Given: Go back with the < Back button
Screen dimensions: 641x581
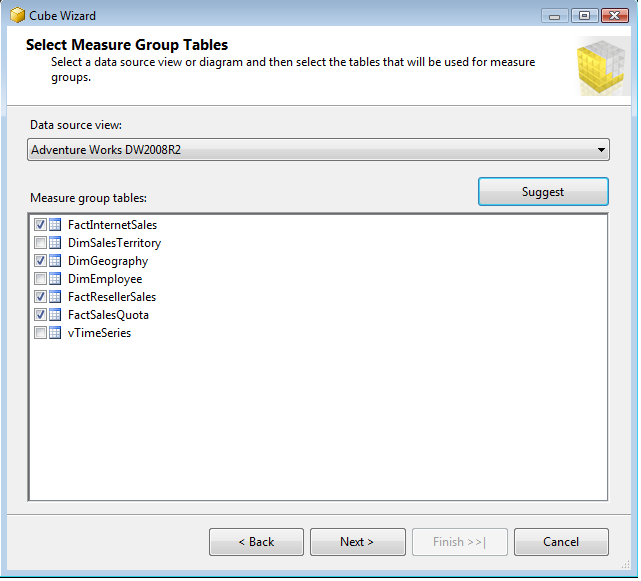Looking at the screenshot, I should point(256,542).
